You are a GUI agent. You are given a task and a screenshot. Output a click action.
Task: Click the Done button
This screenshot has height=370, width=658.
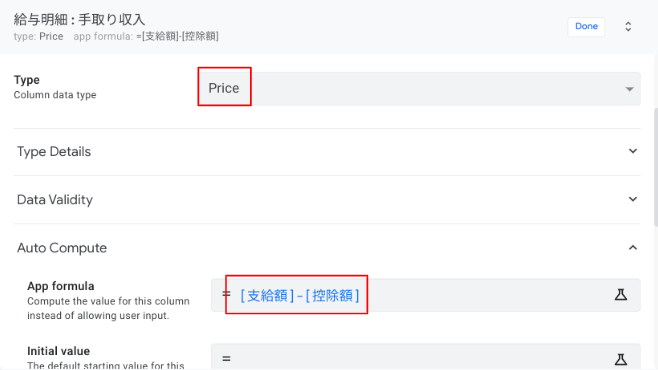point(586,26)
